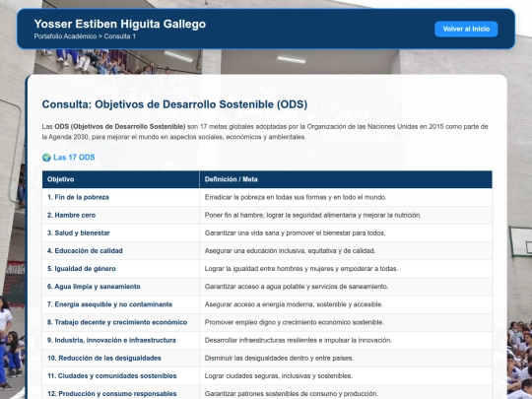Click definition Lograr ciudades seguras, inclusivas y sostenibles
532x399 pixels.
click(x=346, y=376)
